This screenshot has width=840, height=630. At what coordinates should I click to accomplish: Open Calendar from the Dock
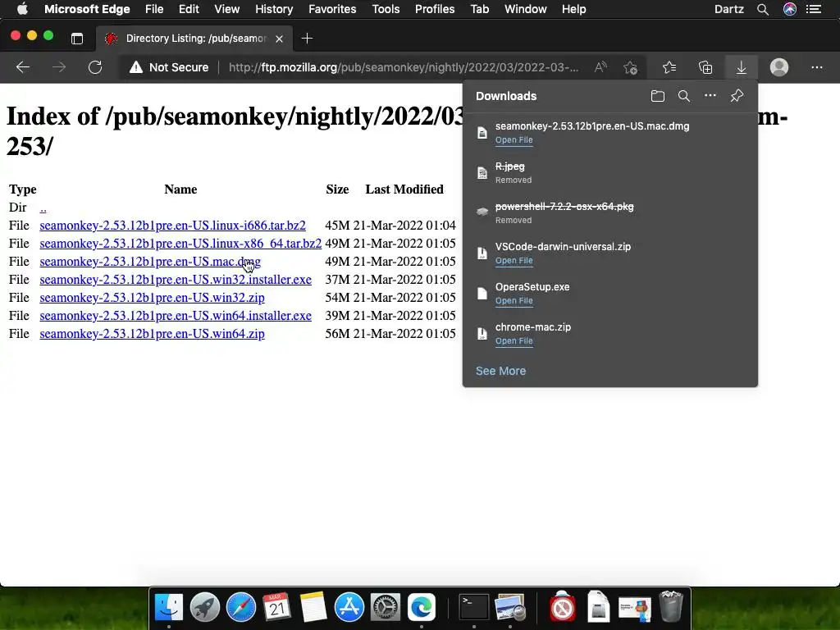(x=277, y=607)
